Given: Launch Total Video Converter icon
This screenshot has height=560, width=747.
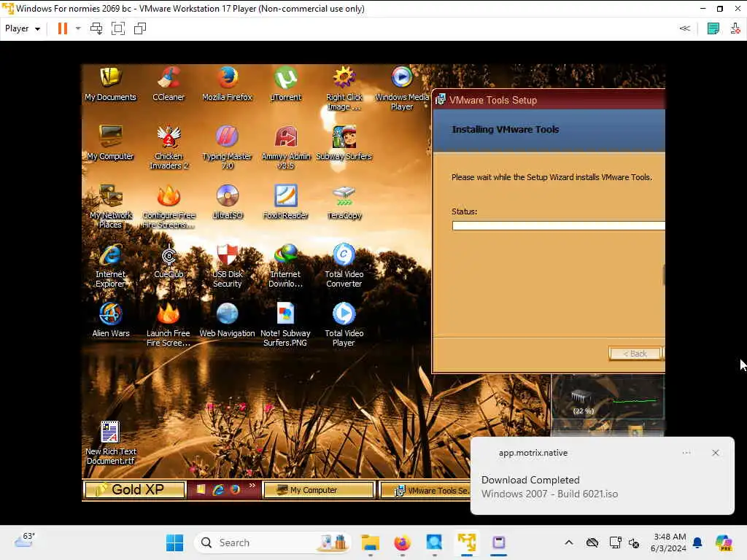Looking at the screenshot, I should 344,265.
